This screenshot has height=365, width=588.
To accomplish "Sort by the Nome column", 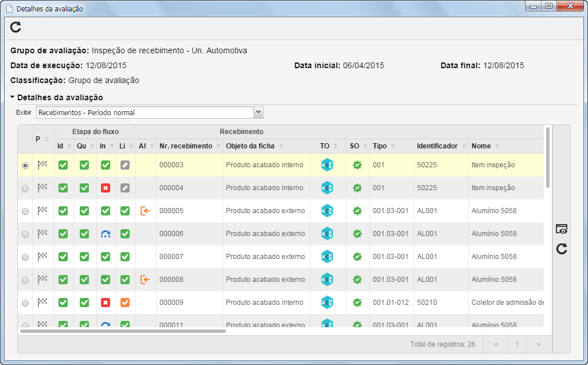I will tap(497, 146).
